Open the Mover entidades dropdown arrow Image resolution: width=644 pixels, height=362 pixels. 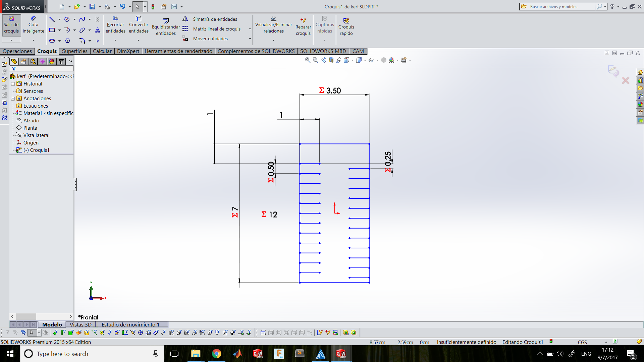(250, 39)
